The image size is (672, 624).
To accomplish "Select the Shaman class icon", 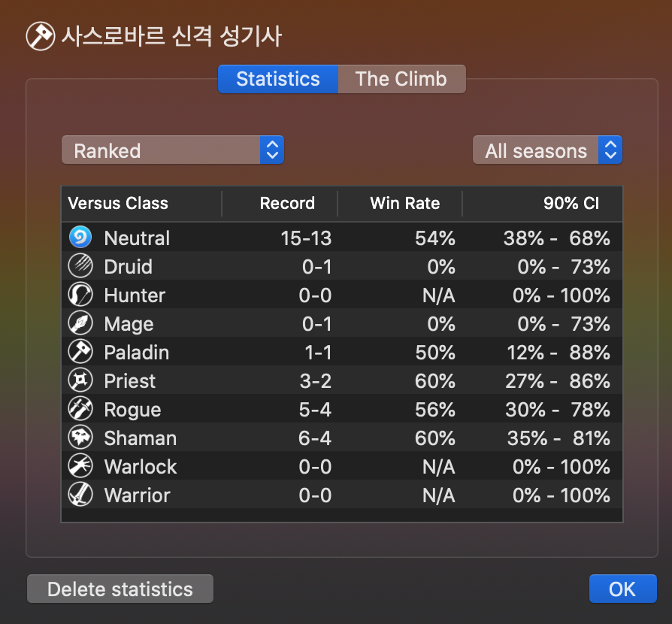I will point(80,438).
